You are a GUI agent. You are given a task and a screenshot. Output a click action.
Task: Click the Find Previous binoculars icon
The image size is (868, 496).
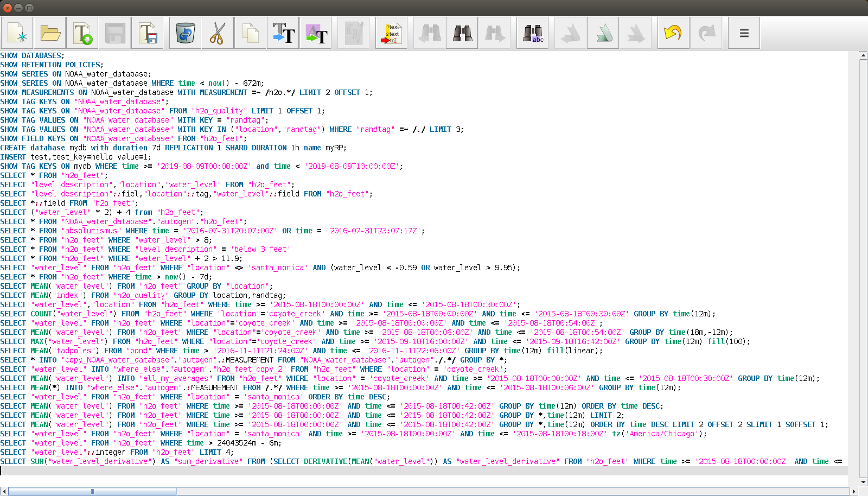coord(429,33)
